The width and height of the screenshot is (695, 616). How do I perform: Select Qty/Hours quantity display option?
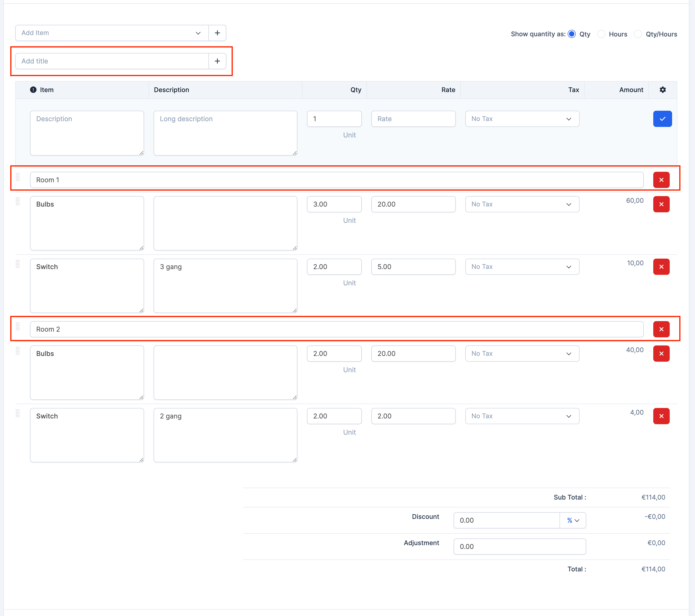click(638, 34)
